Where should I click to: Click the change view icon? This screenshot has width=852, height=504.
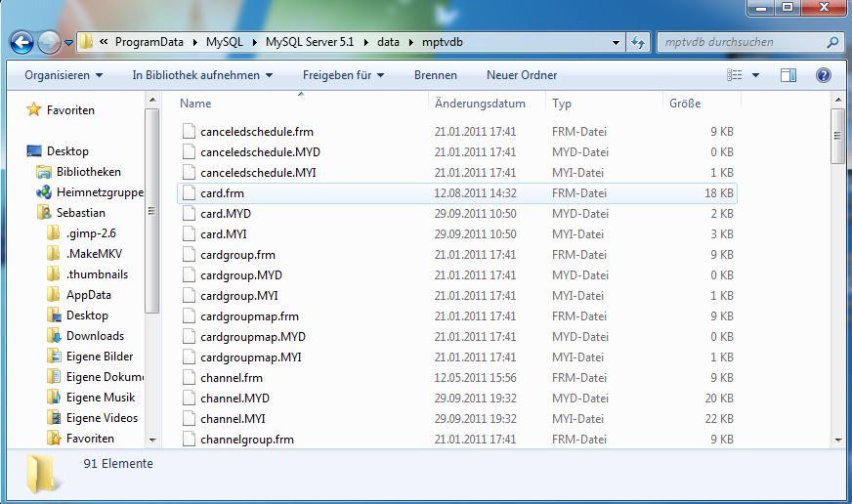[735, 75]
